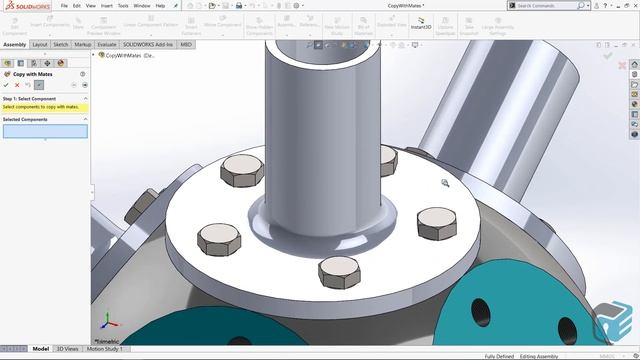Image resolution: width=640 pixels, height=360 pixels.
Task: Open the Options gear dropdown arrow
Action: click(x=302, y=6)
